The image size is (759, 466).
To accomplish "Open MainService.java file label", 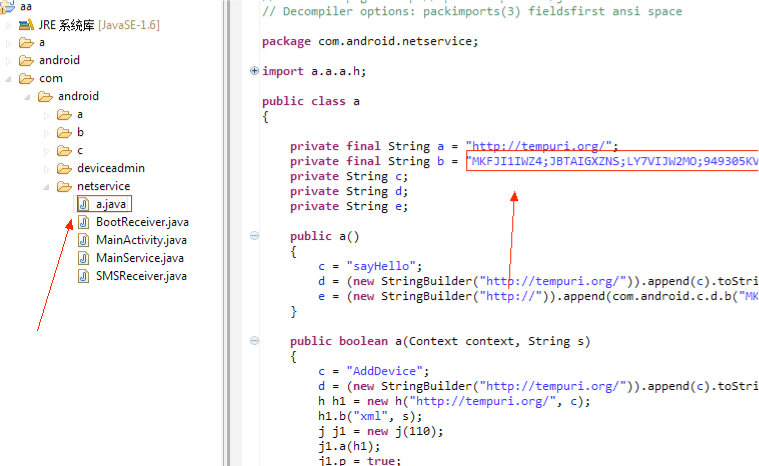I will (x=140, y=258).
